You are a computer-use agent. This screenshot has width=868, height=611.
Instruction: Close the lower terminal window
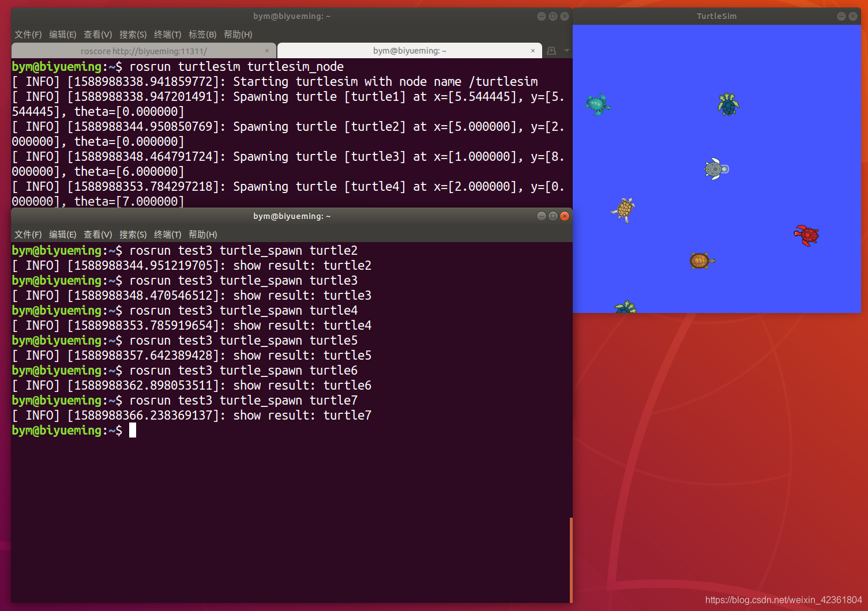[565, 216]
